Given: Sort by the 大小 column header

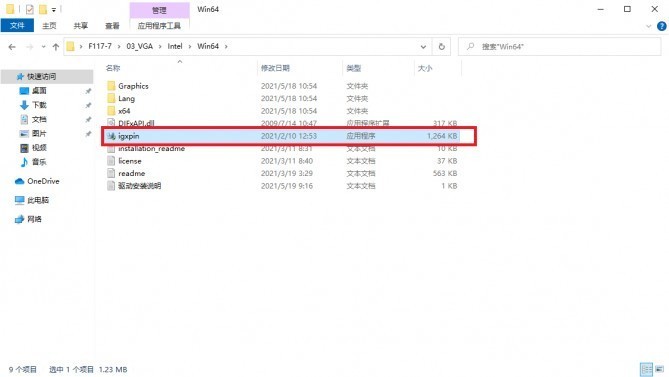Looking at the screenshot, I should tap(425, 68).
